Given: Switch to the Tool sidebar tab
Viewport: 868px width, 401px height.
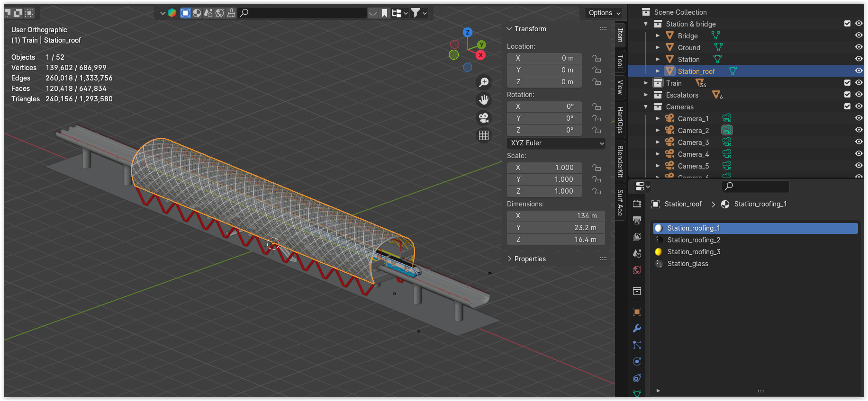Looking at the screenshot, I should [x=620, y=61].
